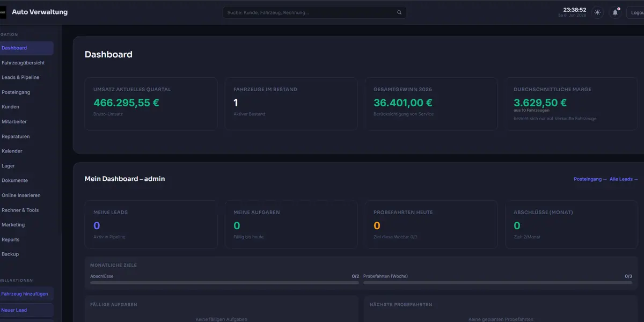Follow the Posteingang → link
644x322 pixels.
click(x=590, y=179)
